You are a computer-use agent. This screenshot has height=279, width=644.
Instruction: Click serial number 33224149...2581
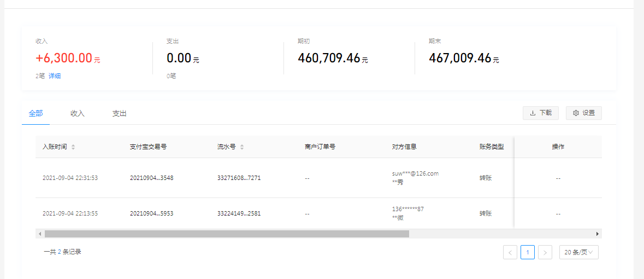click(x=239, y=213)
